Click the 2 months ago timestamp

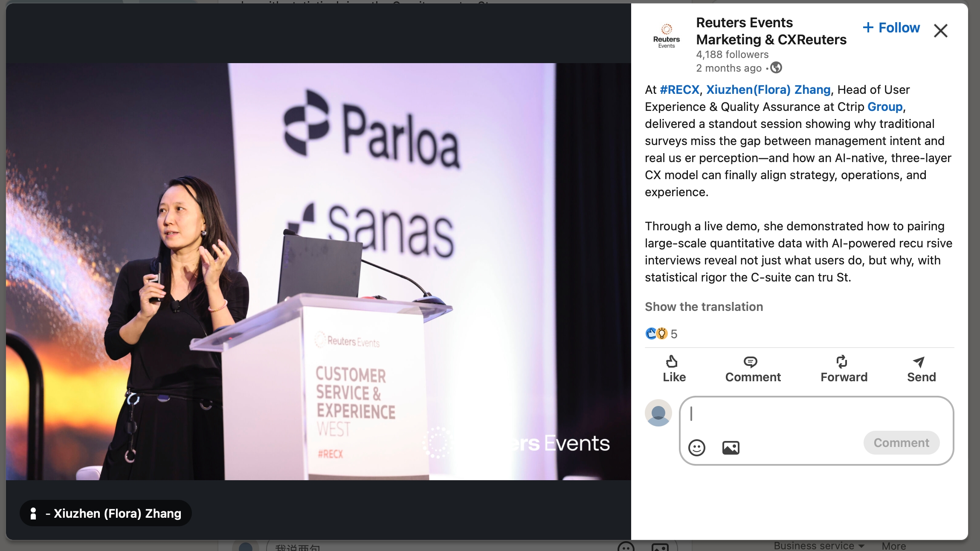[728, 68]
